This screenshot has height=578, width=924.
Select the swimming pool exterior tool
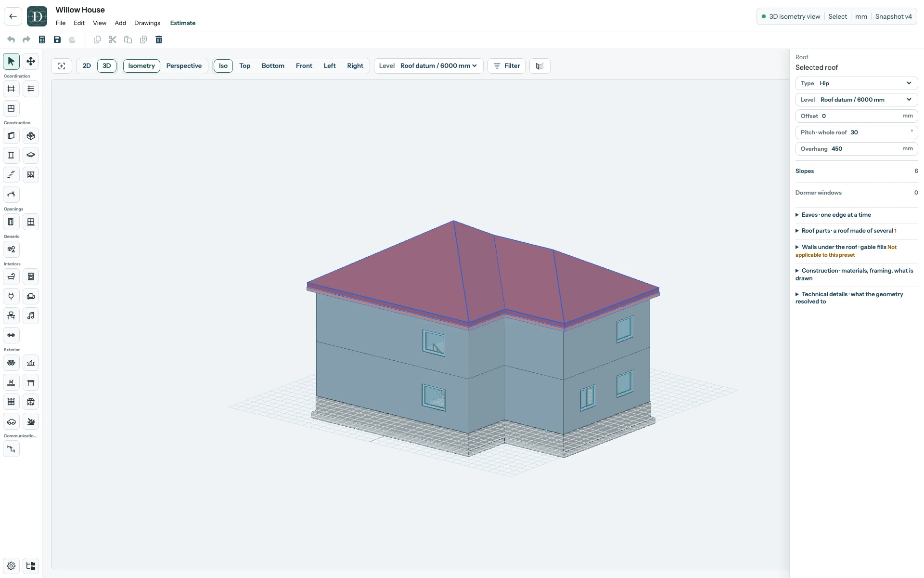[11, 382]
